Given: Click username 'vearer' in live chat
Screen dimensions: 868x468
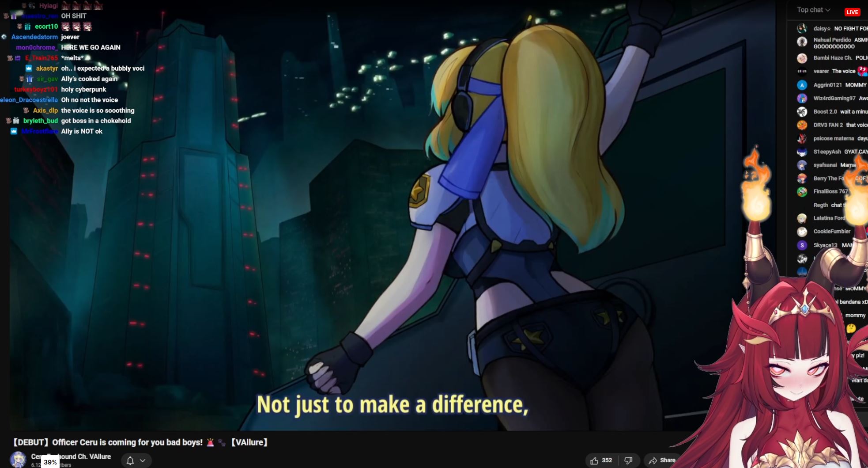Looking at the screenshot, I should [x=821, y=71].
